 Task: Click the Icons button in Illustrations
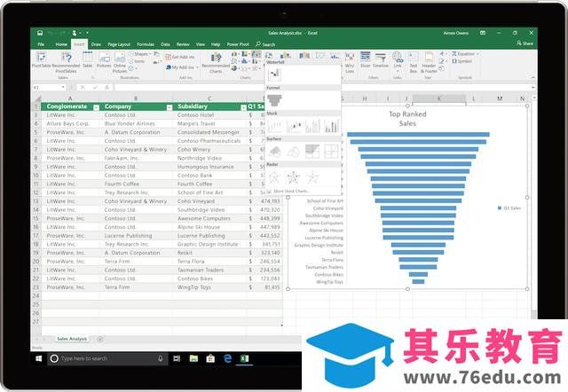[x=137, y=61]
